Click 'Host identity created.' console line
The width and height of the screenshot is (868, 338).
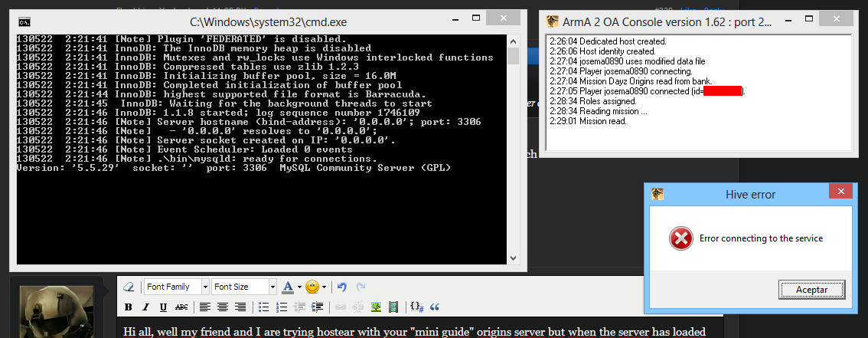pos(603,51)
